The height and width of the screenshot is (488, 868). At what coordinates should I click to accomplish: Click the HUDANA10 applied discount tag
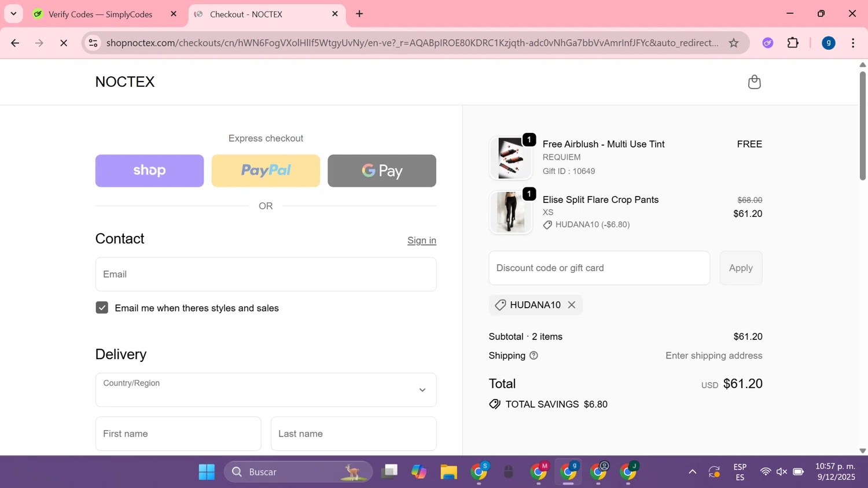click(x=535, y=305)
